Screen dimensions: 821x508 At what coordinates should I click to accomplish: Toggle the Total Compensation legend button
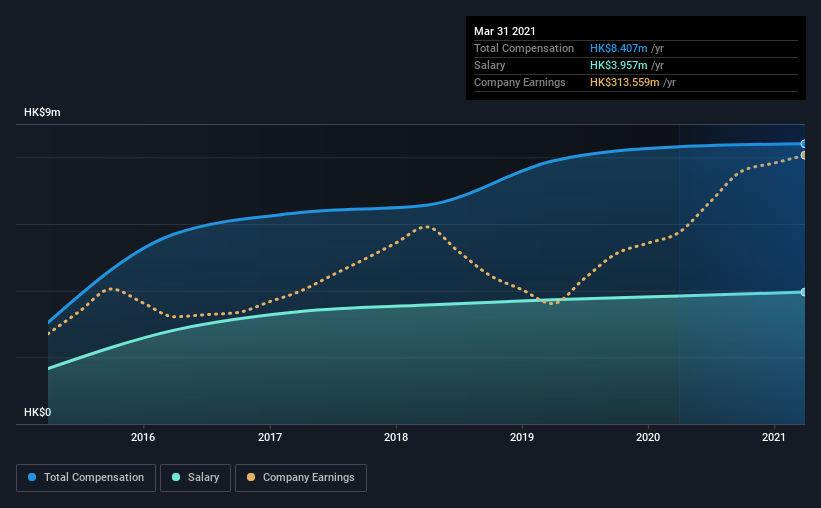click(86, 478)
